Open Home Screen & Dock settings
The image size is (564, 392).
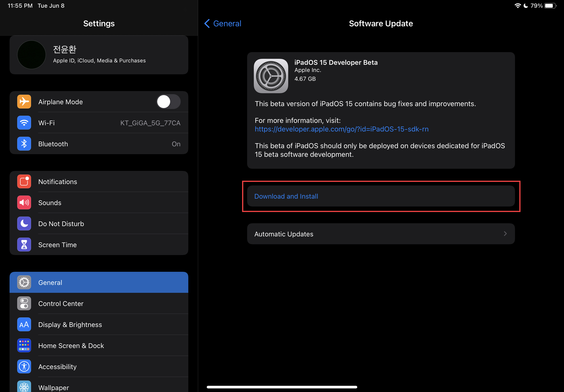71,346
